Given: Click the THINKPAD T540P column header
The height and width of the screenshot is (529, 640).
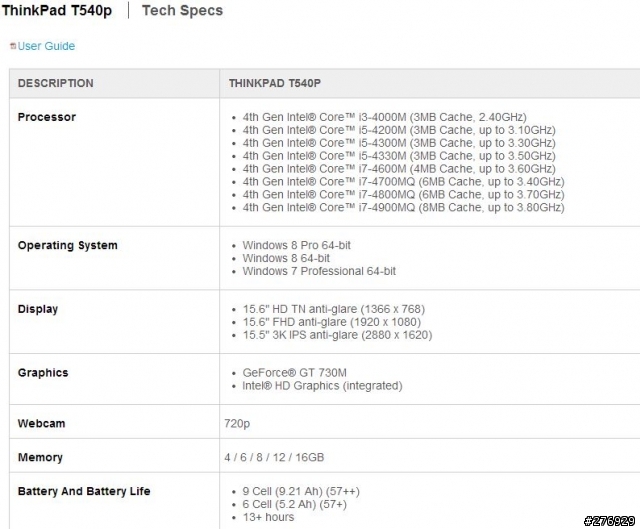Looking at the screenshot, I should [275, 83].
